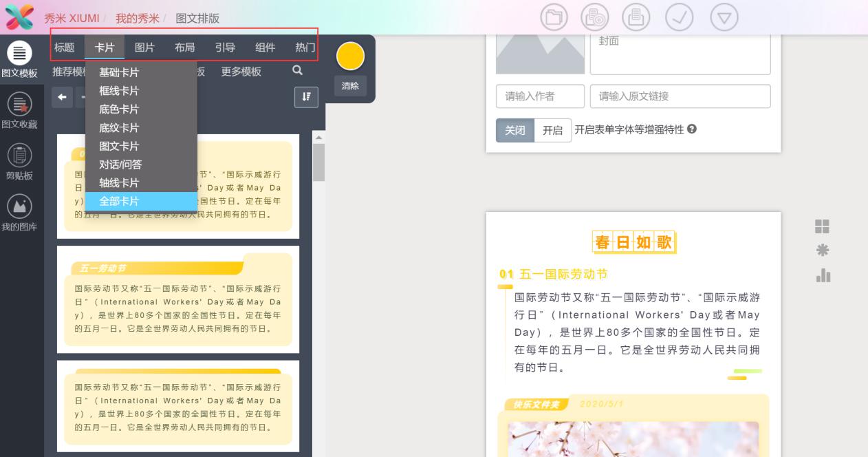The image size is (868, 457).
Task: Click the checkmark icon in top toolbar
Action: point(678,18)
